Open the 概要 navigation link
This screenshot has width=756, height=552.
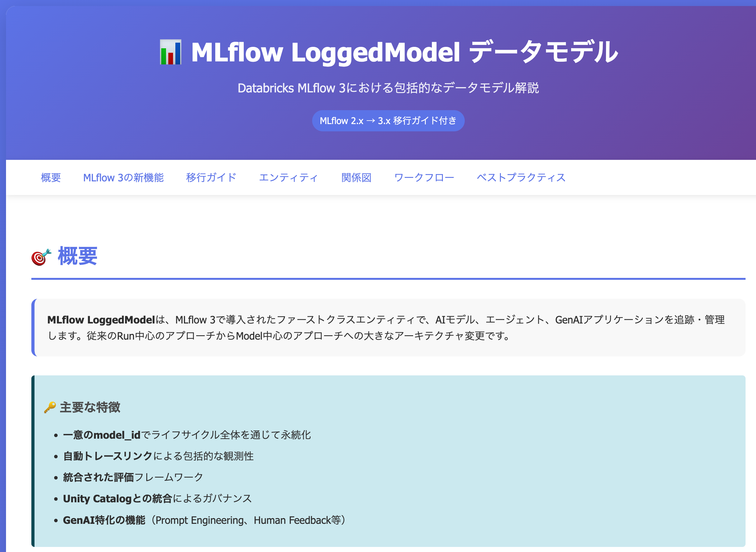[51, 178]
